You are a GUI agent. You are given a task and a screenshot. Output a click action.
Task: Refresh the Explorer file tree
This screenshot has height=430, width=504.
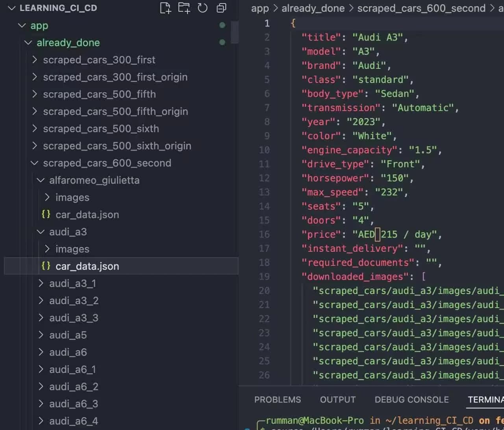click(x=202, y=8)
